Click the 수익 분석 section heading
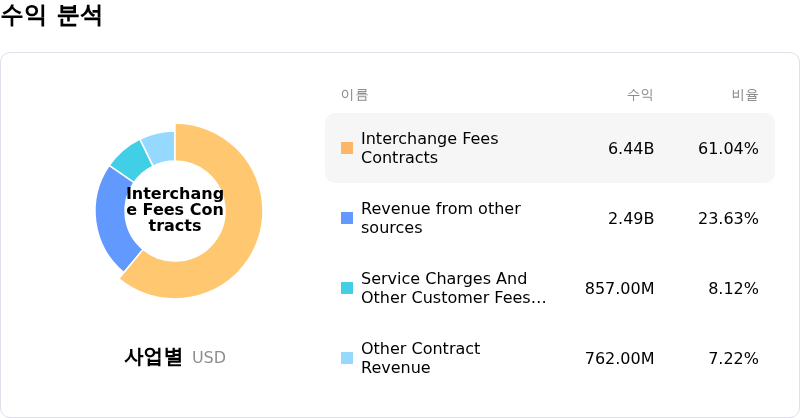800x418 pixels. 51,14
